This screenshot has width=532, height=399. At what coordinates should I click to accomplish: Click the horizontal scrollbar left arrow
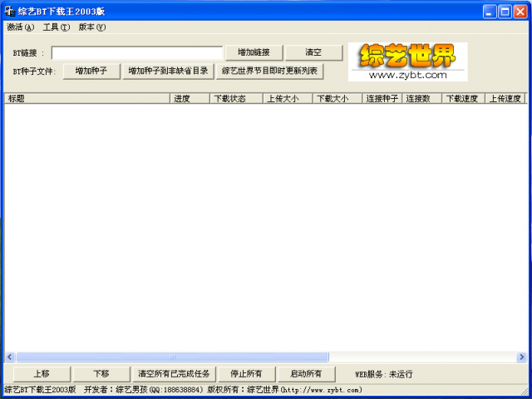(x=10, y=357)
